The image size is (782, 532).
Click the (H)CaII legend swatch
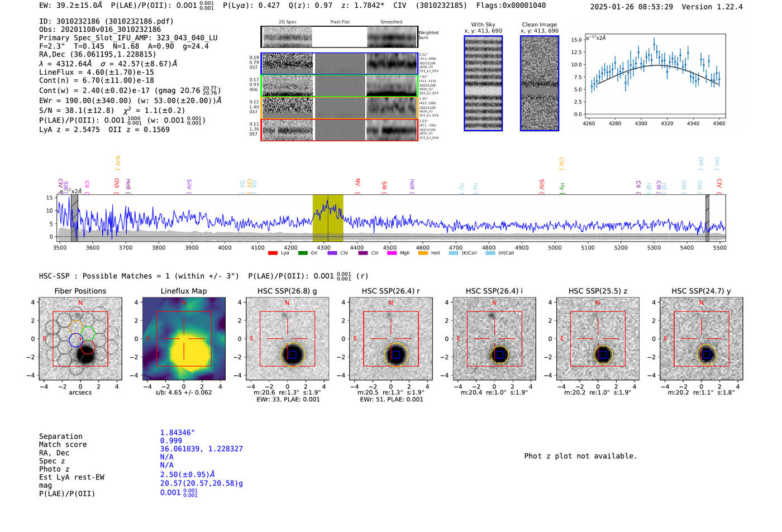[490, 253]
